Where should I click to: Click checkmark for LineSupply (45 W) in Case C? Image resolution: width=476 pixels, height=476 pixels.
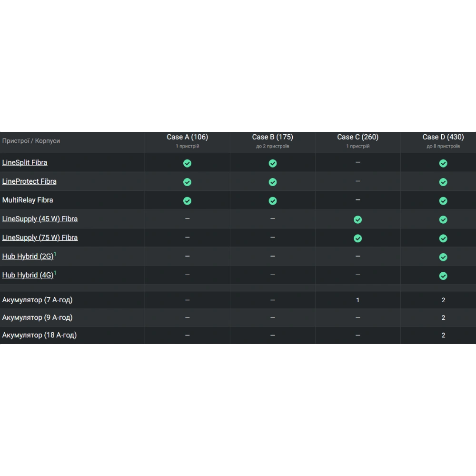358,220
